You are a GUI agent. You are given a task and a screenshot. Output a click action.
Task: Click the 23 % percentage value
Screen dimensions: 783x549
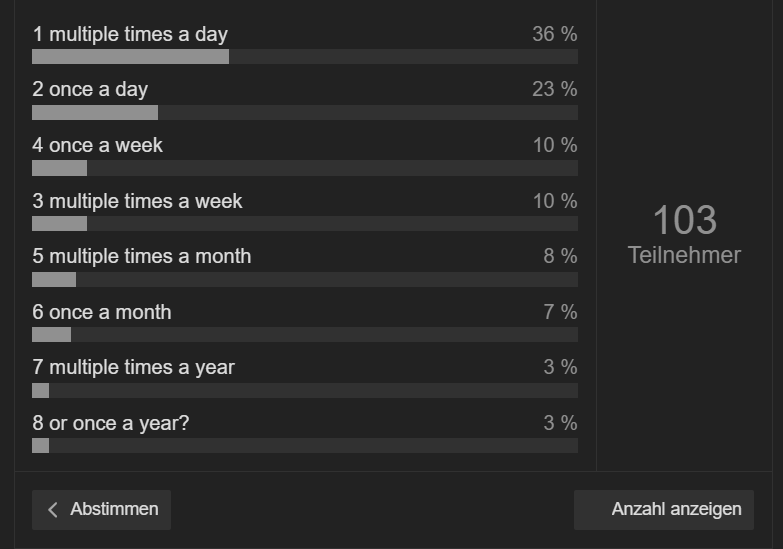point(555,89)
